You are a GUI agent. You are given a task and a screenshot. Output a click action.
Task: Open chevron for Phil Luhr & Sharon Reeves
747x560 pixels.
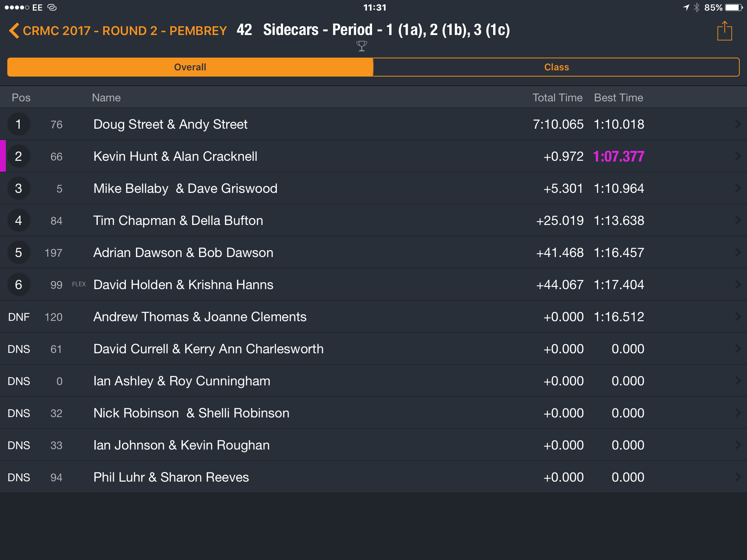(738, 477)
